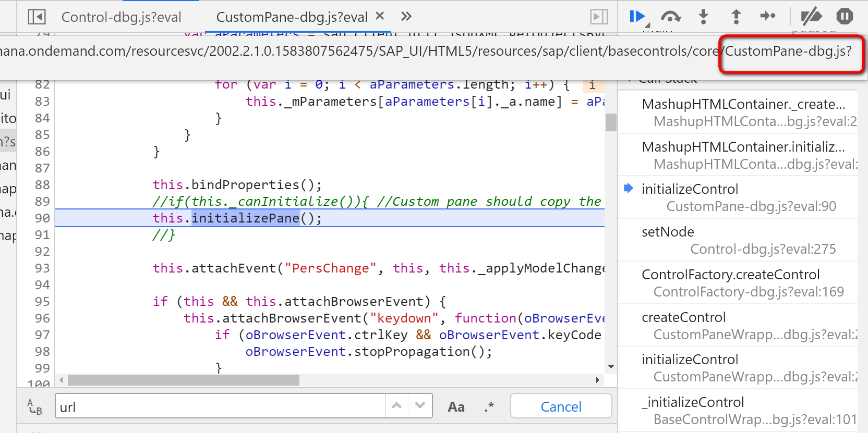Switch to Control-dbg.js?eval tab
This screenshot has width=868, height=433.
pos(121,17)
